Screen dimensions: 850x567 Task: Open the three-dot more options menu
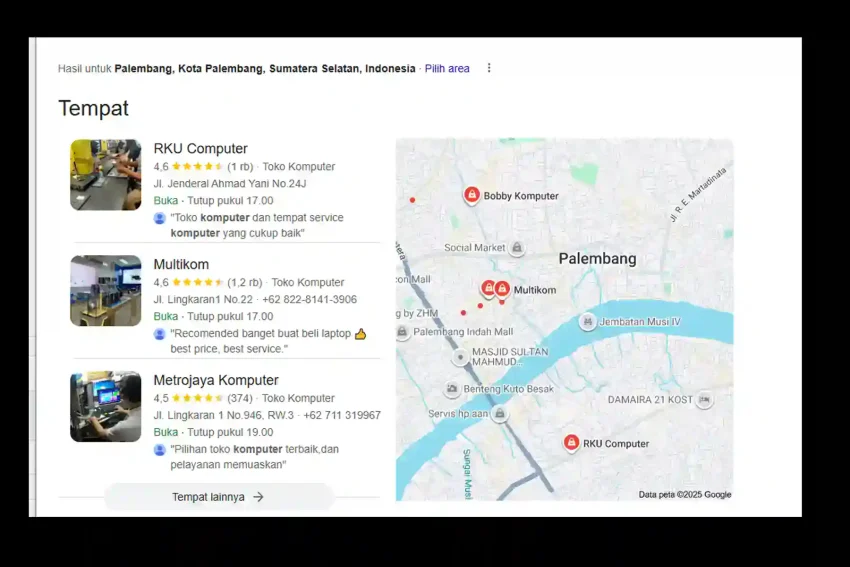pyautogui.click(x=489, y=68)
